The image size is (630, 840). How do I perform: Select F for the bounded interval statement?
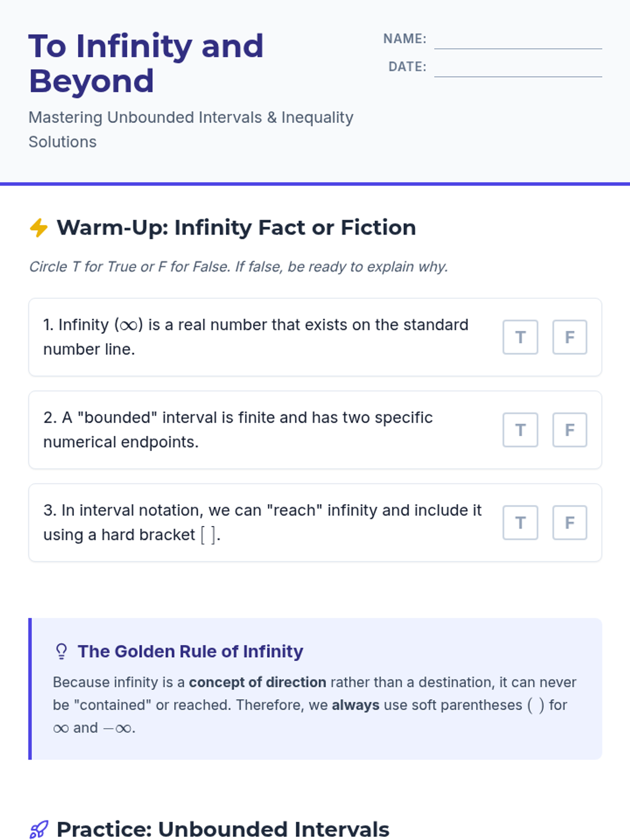click(570, 430)
